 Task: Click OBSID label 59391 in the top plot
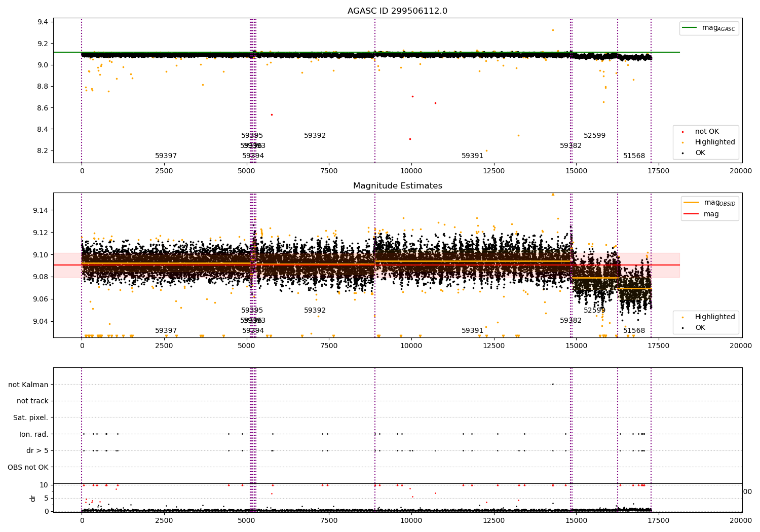pyautogui.click(x=472, y=156)
